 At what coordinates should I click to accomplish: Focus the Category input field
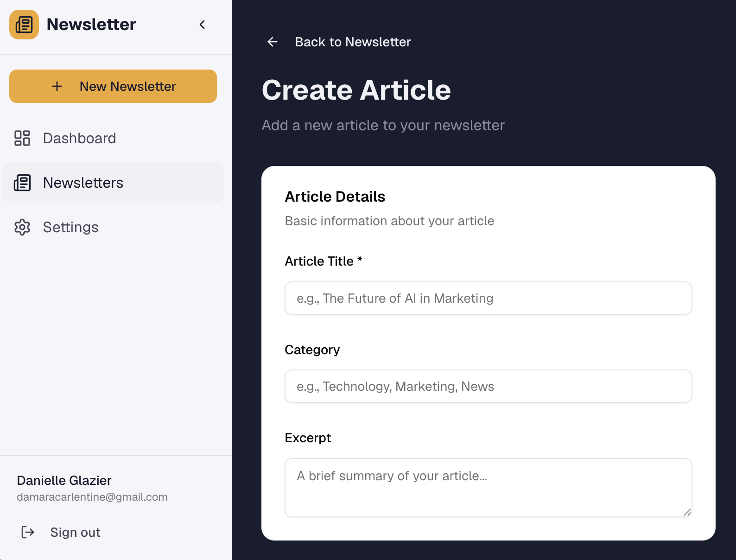tap(489, 386)
